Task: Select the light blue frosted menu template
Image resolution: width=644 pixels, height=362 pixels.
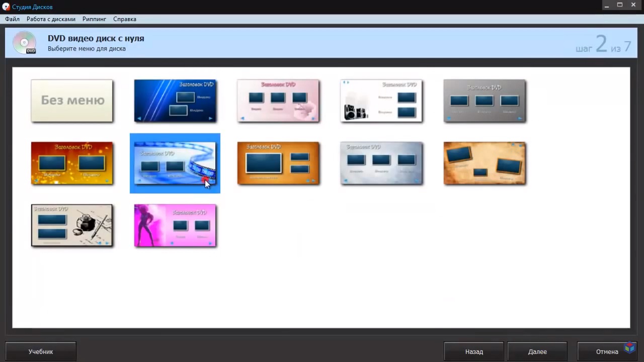Action: pyautogui.click(x=381, y=163)
